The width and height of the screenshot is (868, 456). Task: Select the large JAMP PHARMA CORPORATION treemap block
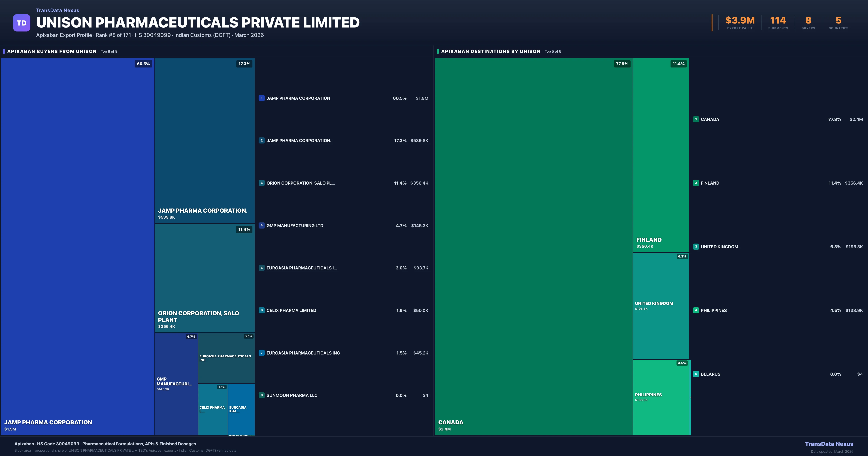(78, 246)
